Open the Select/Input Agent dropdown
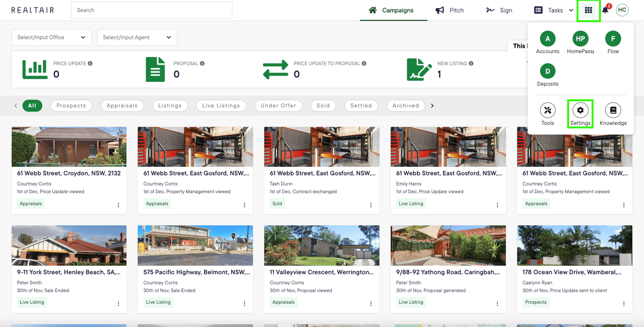 (137, 37)
